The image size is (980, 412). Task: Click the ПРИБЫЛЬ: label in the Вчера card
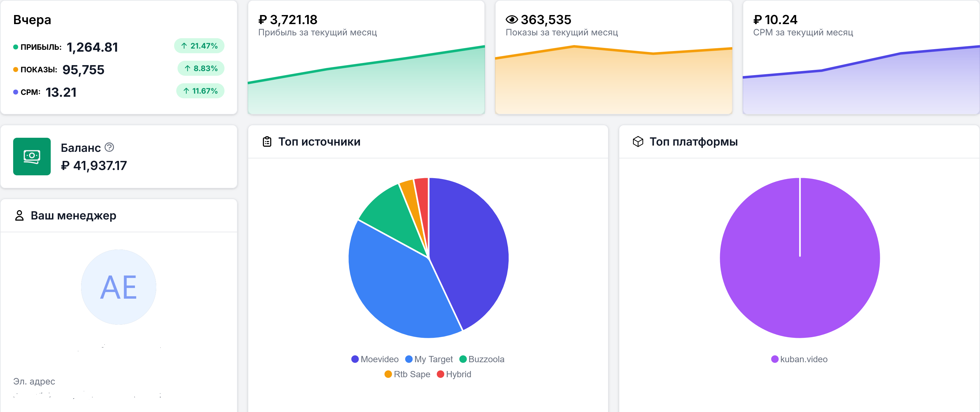(41, 47)
